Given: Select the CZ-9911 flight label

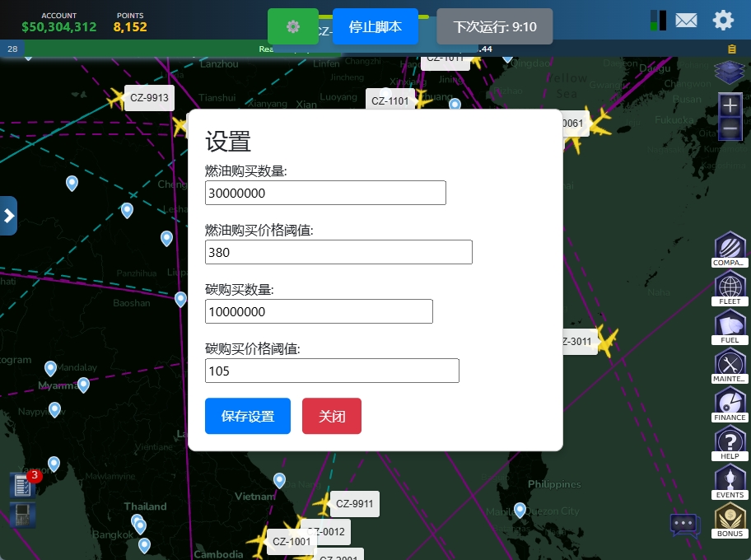Looking at the screenshot, I should pos(354,503).
